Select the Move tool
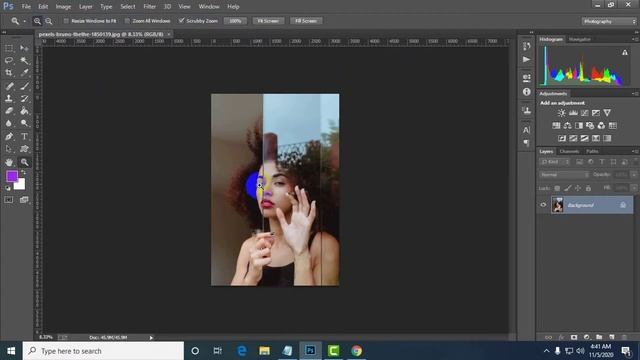The width and height of the screenshot is (640, 360). click(x=24, y=48)
